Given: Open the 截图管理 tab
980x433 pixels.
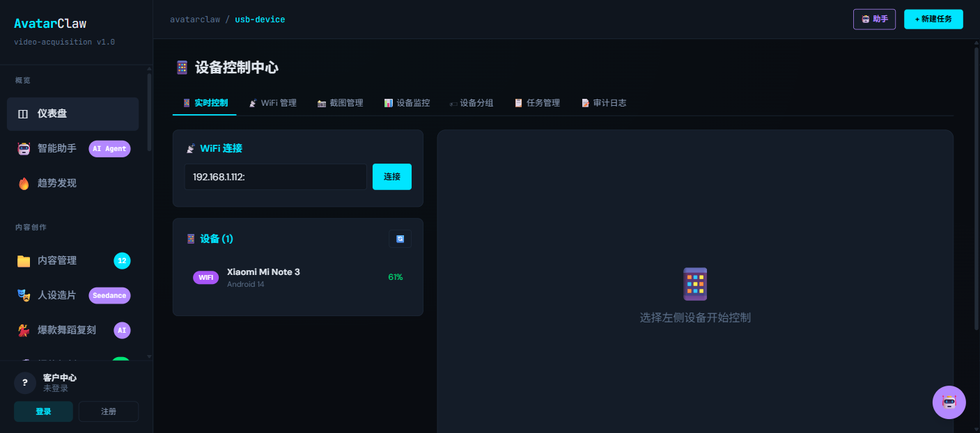Looking at the screenshot, I should tap(340, 103).
